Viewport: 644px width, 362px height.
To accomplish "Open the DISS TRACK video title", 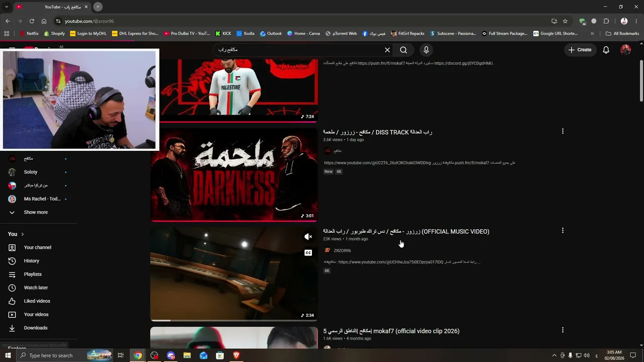I will point(377,132).
